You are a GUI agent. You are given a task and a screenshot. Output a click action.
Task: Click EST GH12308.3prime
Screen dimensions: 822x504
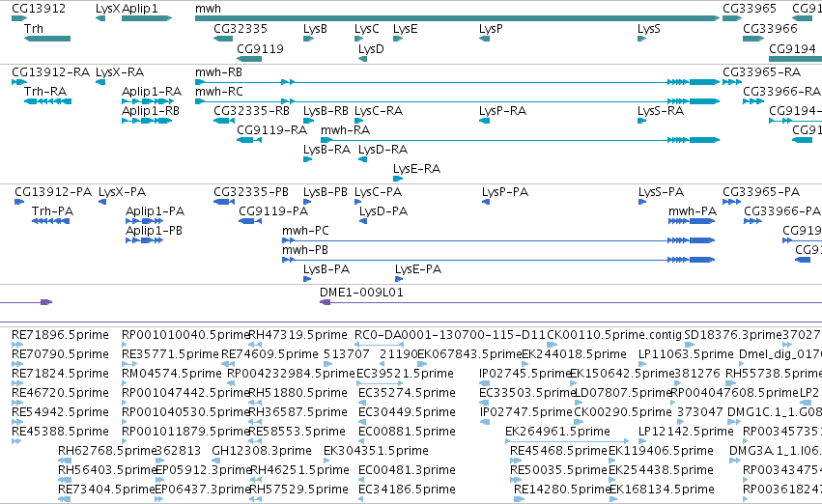point(216,462)
